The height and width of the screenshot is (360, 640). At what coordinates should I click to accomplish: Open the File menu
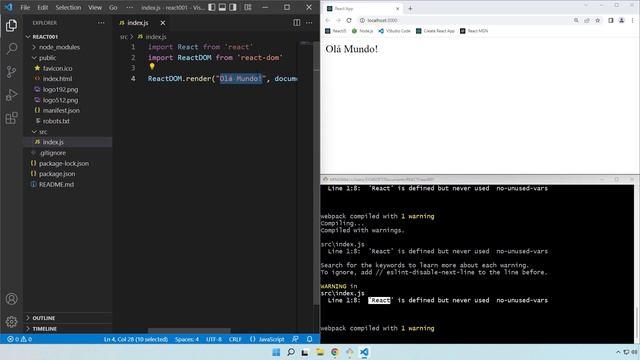tap(25, 7)
